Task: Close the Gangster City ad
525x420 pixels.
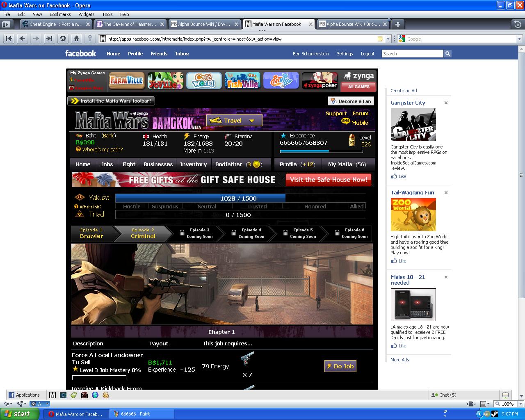Action: [x=446, y=103]
